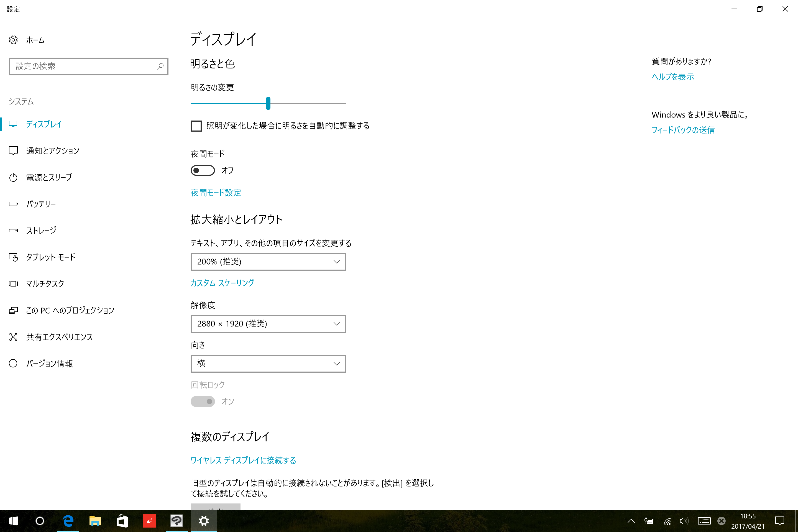Click カスタム スケーリング link
The height and width of the screenshot is (532, 798).
(222, 283)
